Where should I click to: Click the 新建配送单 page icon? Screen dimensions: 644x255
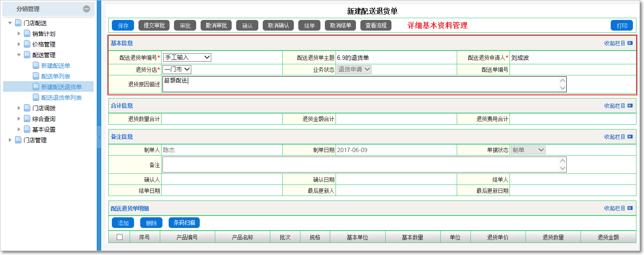click(36, 66)
